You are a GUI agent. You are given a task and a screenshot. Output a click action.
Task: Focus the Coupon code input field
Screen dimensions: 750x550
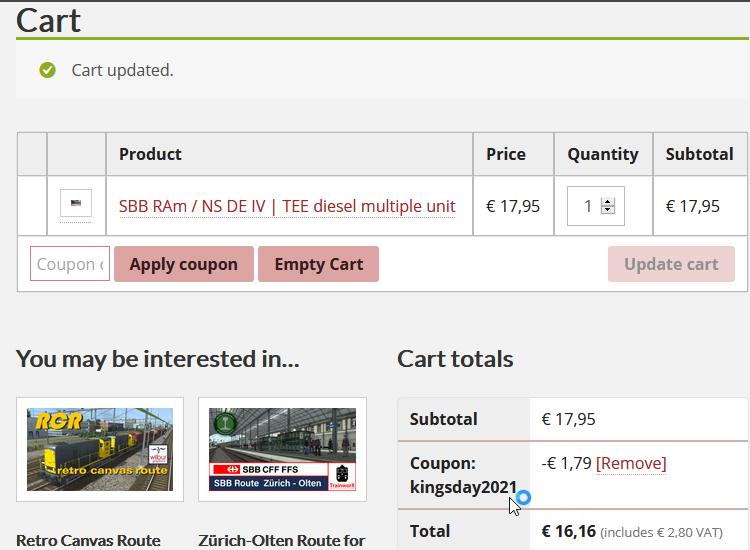70,264
